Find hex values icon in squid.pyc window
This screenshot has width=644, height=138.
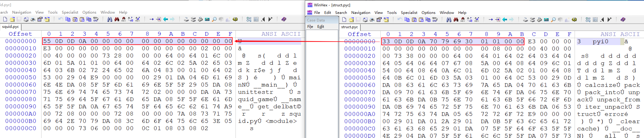pos(123,19)
